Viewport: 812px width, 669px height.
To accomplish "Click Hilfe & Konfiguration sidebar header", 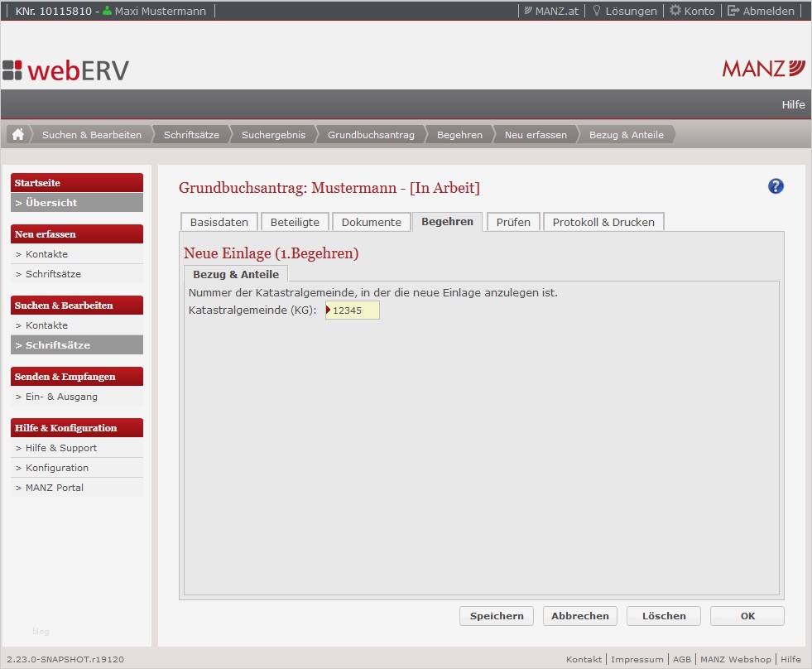I will (x=77, y=427).
